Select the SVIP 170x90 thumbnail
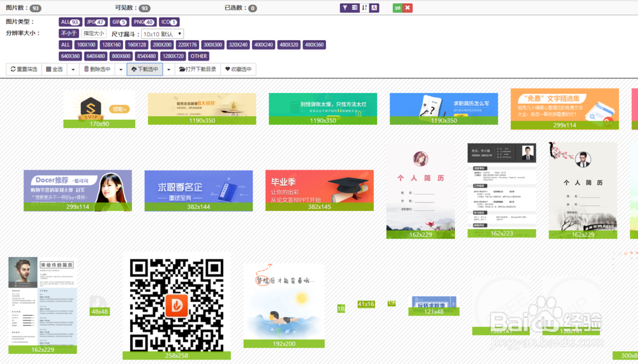The image size is (638, 364). [100, 109]
